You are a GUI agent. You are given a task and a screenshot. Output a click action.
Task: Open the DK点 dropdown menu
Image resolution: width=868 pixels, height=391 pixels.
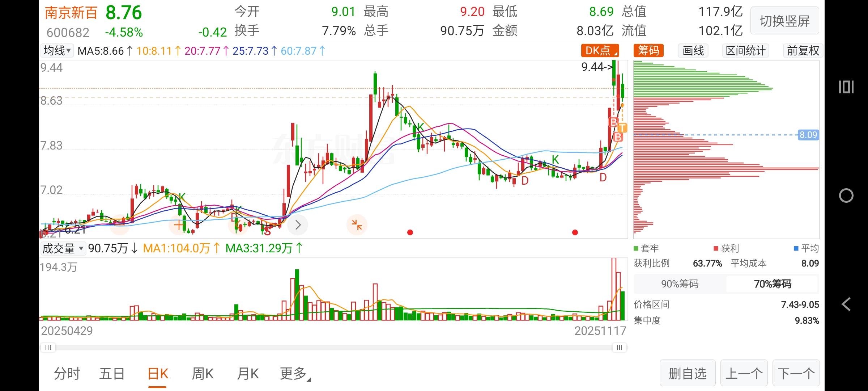[x=600, y=51]
